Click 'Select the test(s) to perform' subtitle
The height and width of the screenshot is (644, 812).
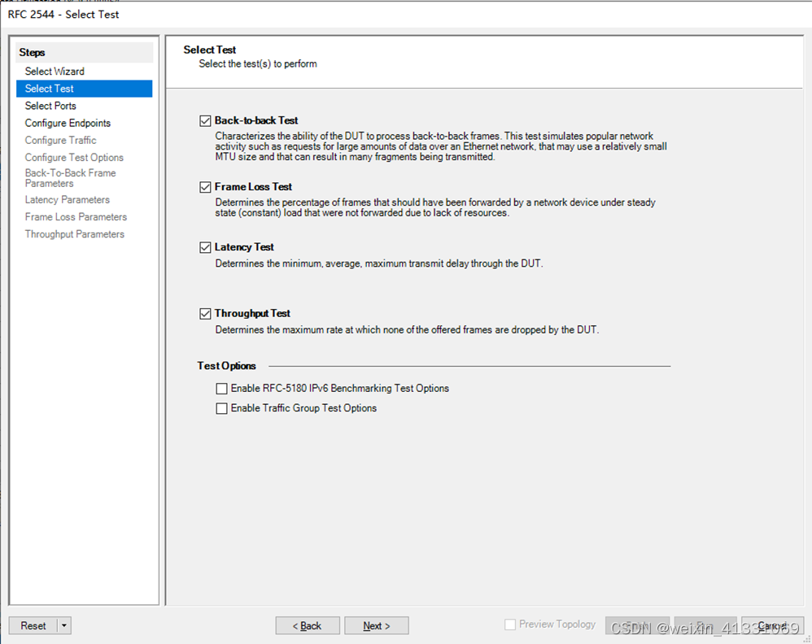click(258, 63)
